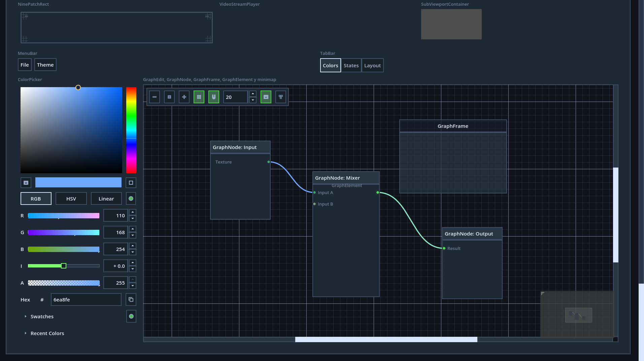The width and height of the screenshot is (644, 361).
Task: Increase the G value with up arrow
Action: click(133, 229)
